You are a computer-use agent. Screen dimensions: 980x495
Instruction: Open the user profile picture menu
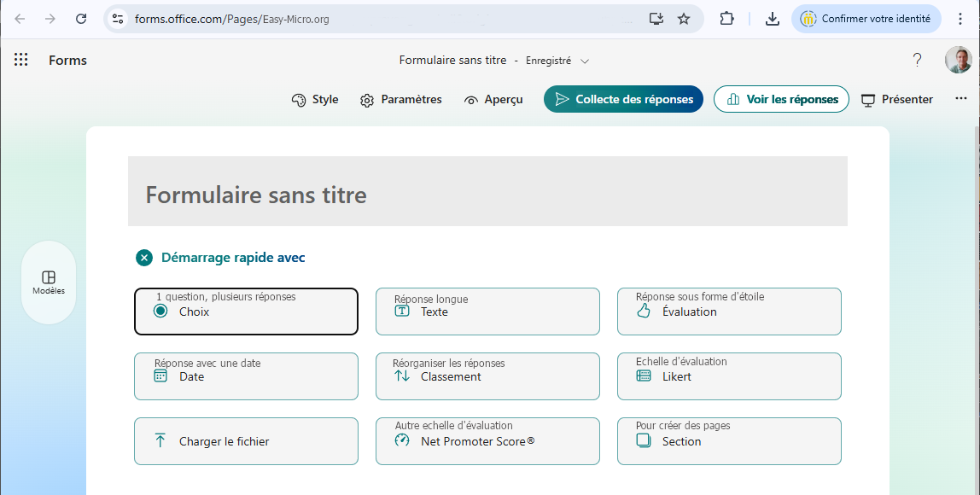[958, 60]
